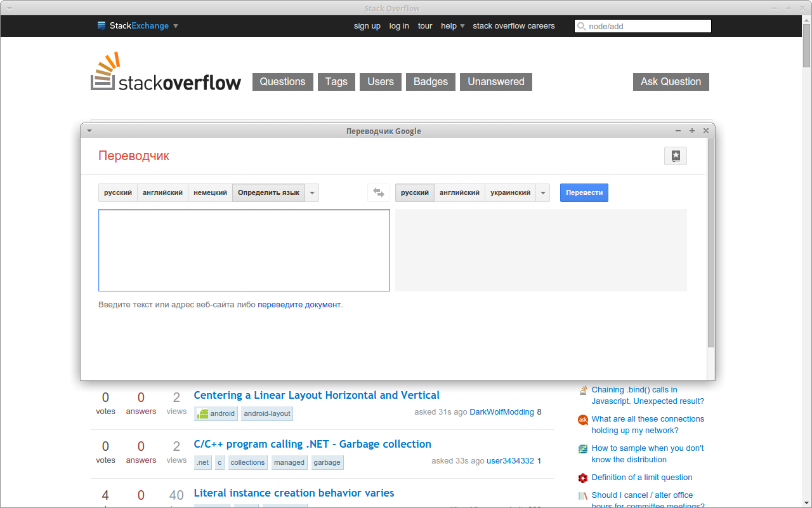The image size is (812, 508).
Task: Click the sign up link
Action: [x=367, y=26]
